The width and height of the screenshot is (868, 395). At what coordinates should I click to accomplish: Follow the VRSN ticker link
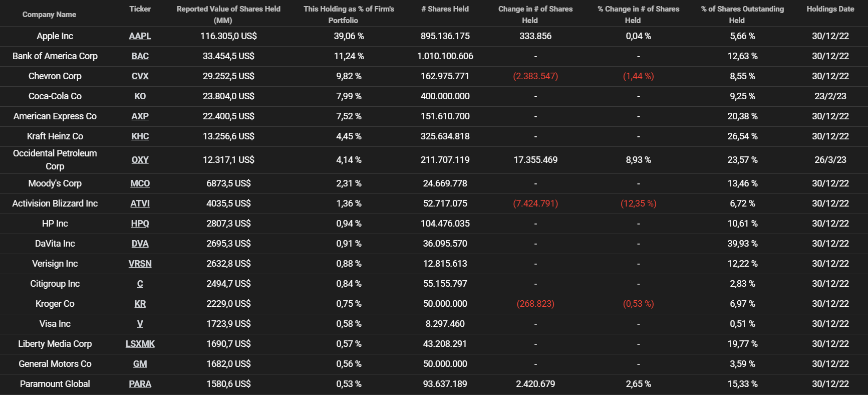coord(140,264)
